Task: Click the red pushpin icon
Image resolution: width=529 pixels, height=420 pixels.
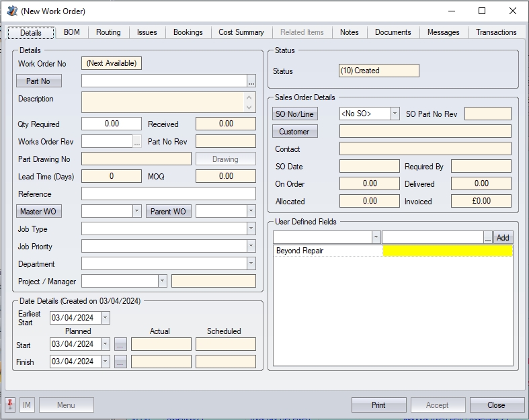Action: 10,405
